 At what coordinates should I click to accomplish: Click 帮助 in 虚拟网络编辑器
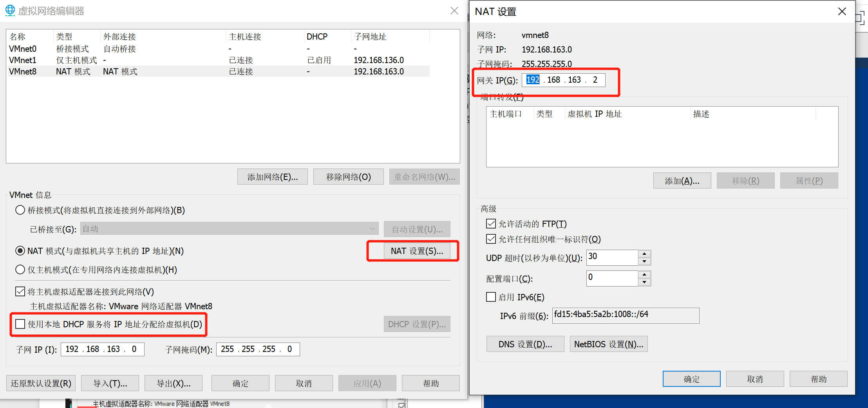[x=431, y=383]
